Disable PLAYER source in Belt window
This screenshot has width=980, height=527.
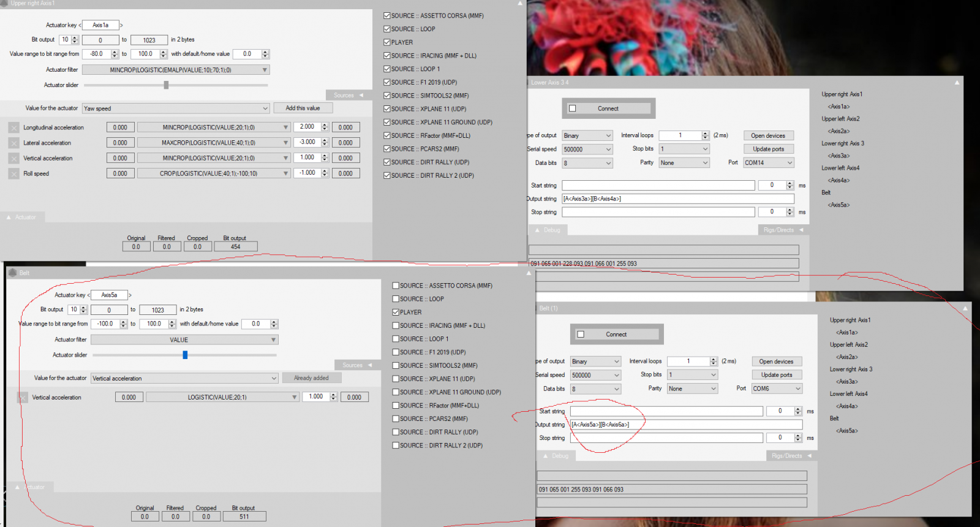[x=396, y=312]
